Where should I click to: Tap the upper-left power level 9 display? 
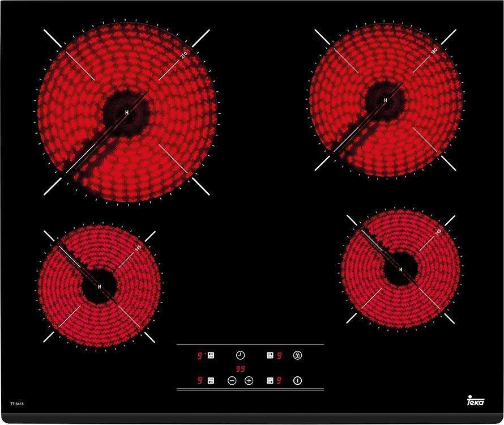tap(200, 356)
